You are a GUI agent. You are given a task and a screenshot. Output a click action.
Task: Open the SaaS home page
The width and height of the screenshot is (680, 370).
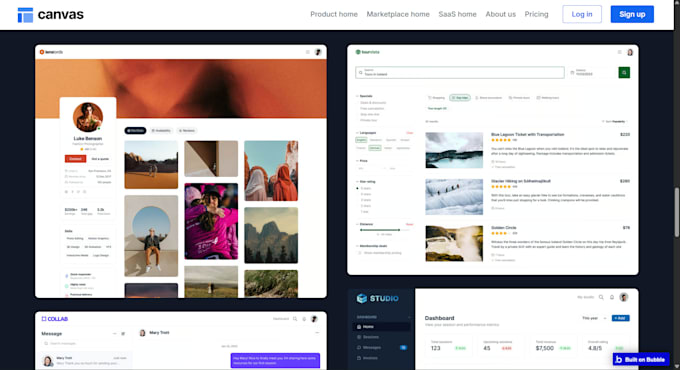457,14
